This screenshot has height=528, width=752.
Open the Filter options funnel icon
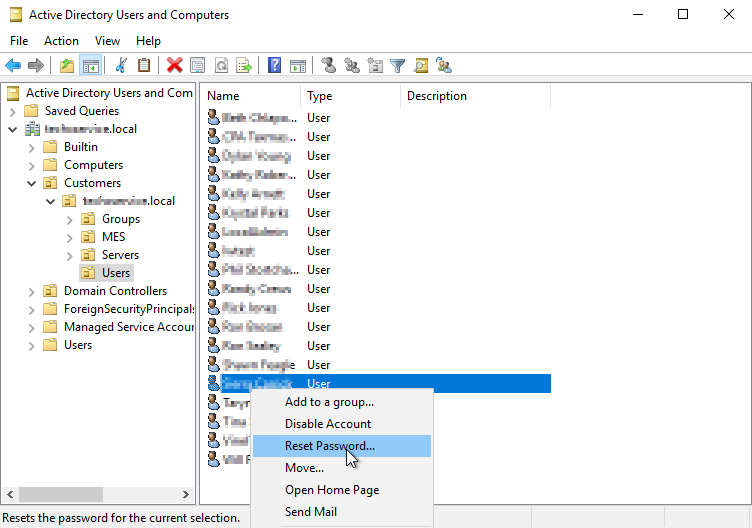[x=398, y=65]
